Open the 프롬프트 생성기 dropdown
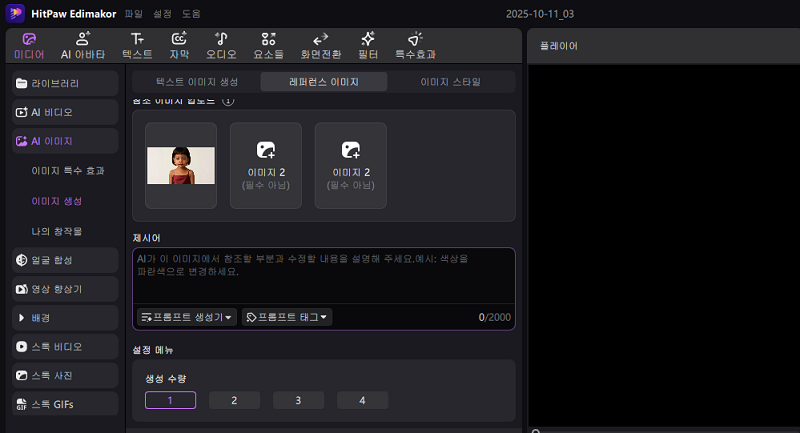The height and width of the screenshot is (433, 800). click(188, 317)
